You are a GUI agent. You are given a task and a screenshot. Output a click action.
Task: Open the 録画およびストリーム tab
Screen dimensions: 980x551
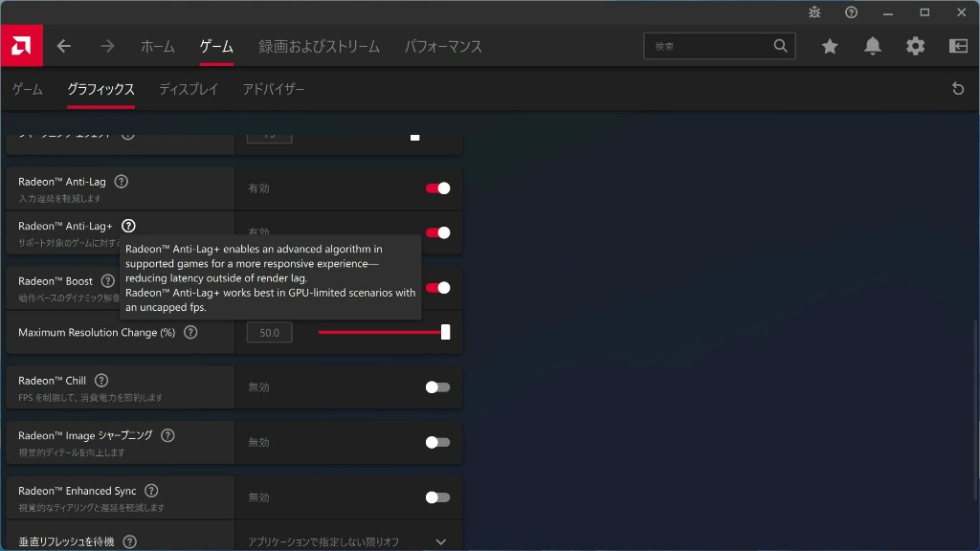319,46
